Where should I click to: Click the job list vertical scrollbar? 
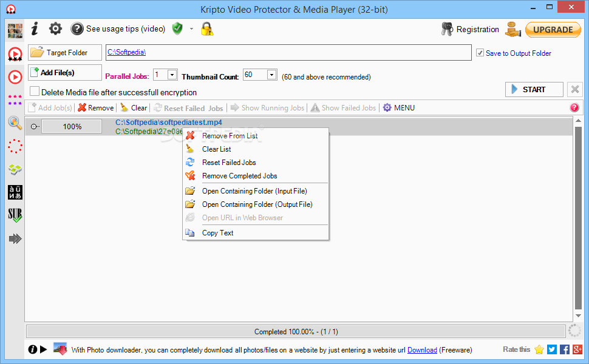[x=579, y=218]
